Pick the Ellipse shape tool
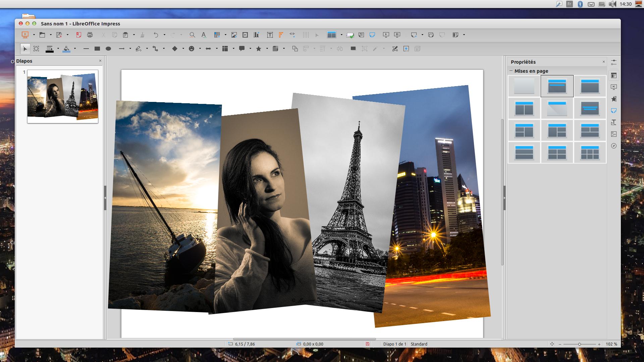Image resolution: width=644 pixels, height=362 pixels. click(x=108, y=49)
